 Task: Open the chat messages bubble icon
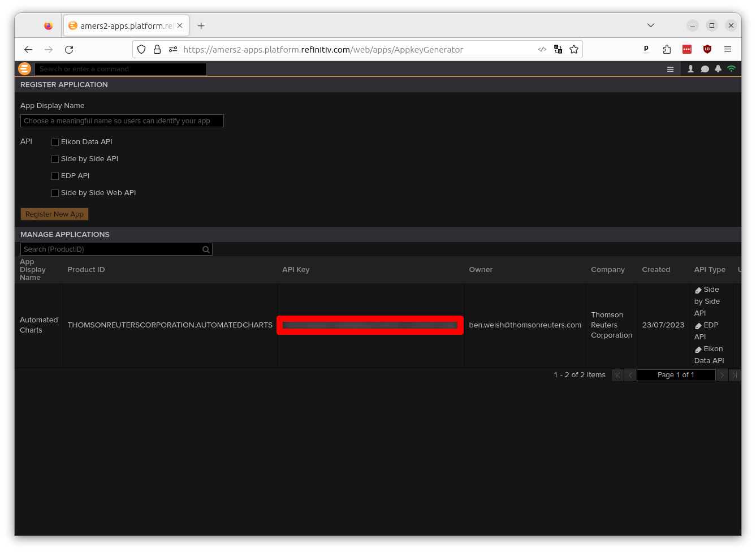[705, 69]
